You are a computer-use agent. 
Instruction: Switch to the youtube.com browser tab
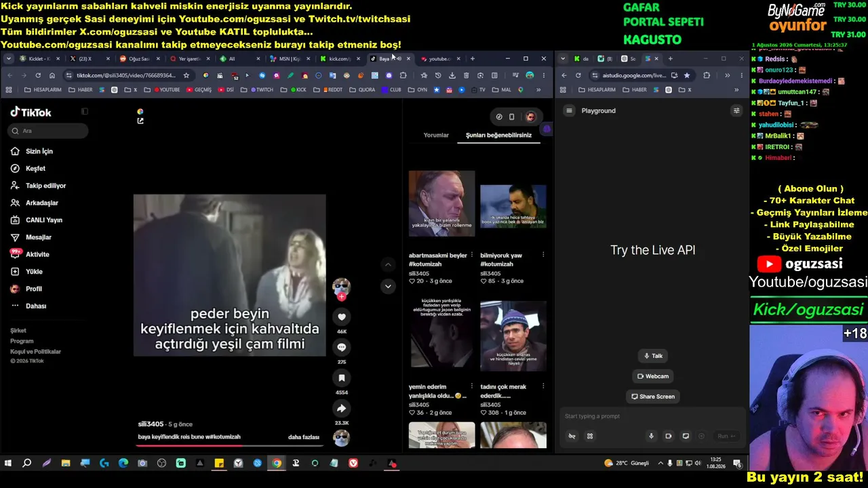pyautogui.click(x=440, y=58)
